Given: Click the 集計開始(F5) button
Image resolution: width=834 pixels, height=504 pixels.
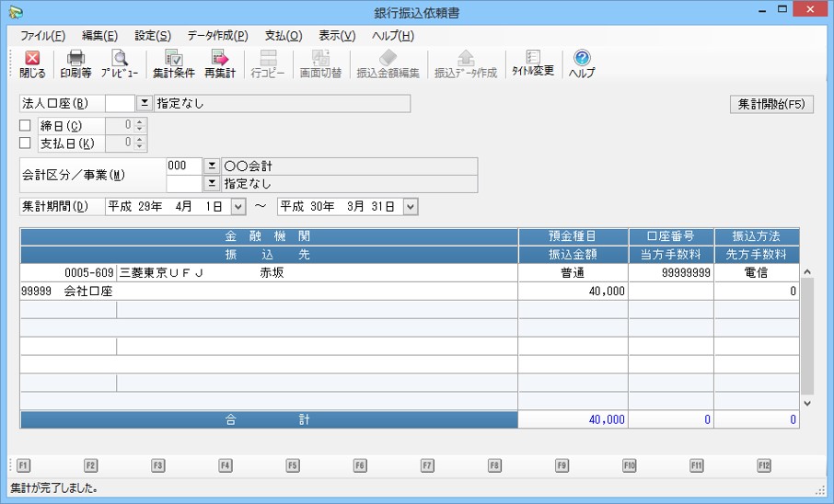Looking at the screenshot, I should coord(771,104).
